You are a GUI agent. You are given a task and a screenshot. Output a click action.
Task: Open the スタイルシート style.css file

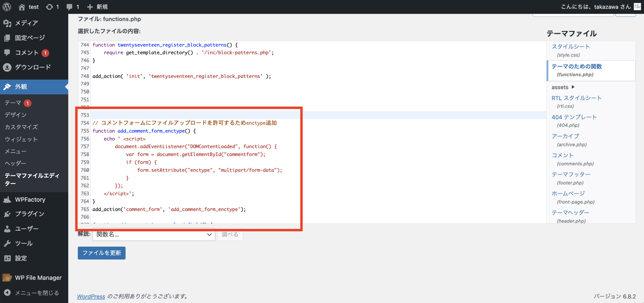point(570,47)
